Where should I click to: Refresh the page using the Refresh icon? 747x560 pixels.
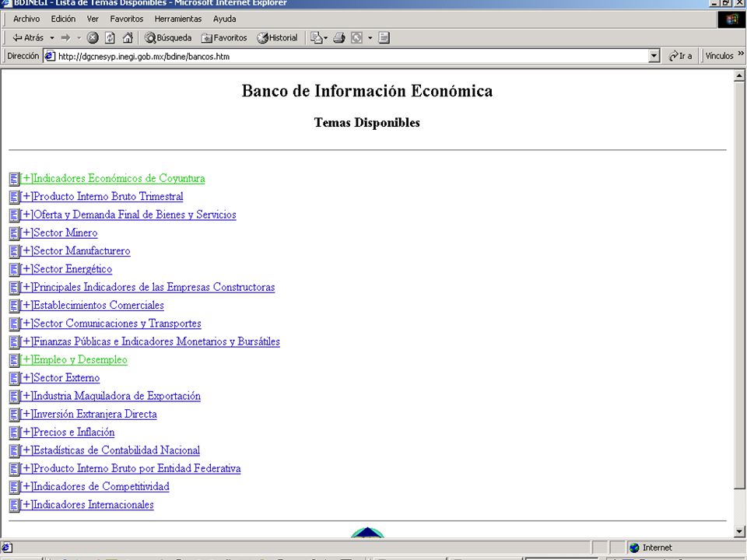click(110, 37)
